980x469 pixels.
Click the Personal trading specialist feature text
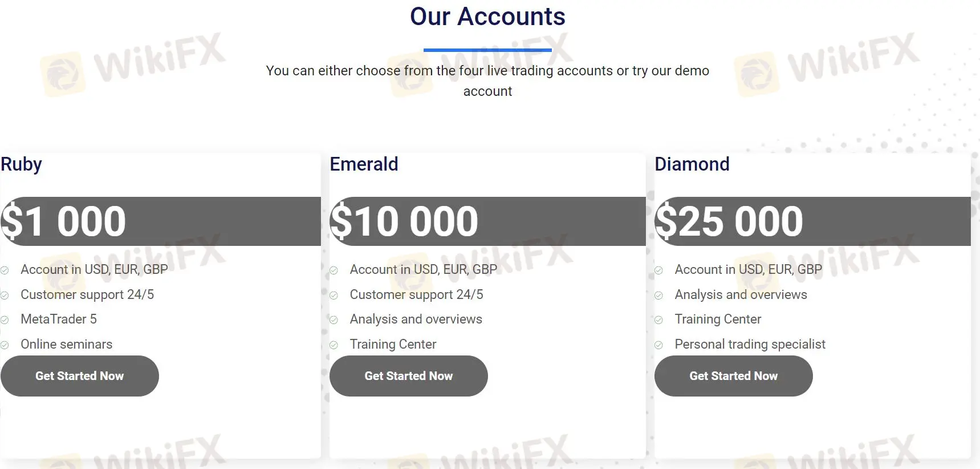click(x=750, y=345)
